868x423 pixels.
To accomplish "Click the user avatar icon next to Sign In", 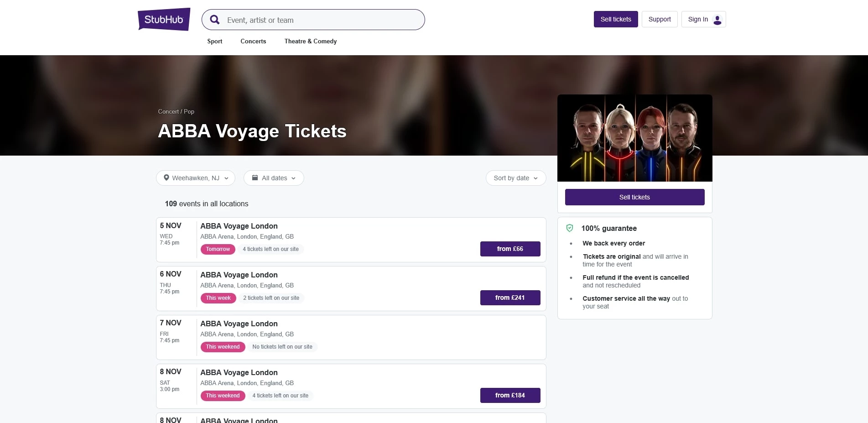I will point(717,19).
